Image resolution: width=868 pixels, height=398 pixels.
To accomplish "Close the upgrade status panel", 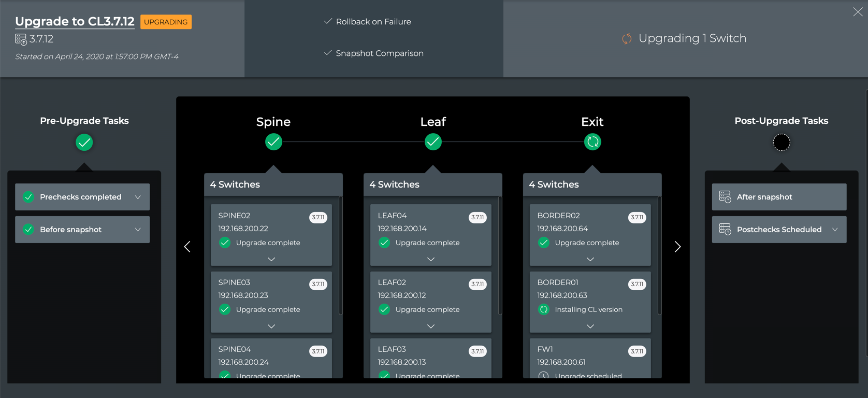I will coord(858,12).
